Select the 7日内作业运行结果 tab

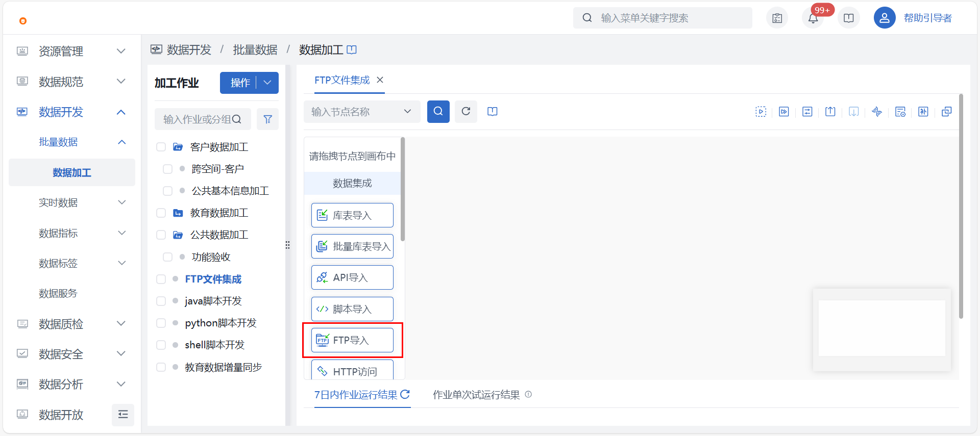(356, 395)
